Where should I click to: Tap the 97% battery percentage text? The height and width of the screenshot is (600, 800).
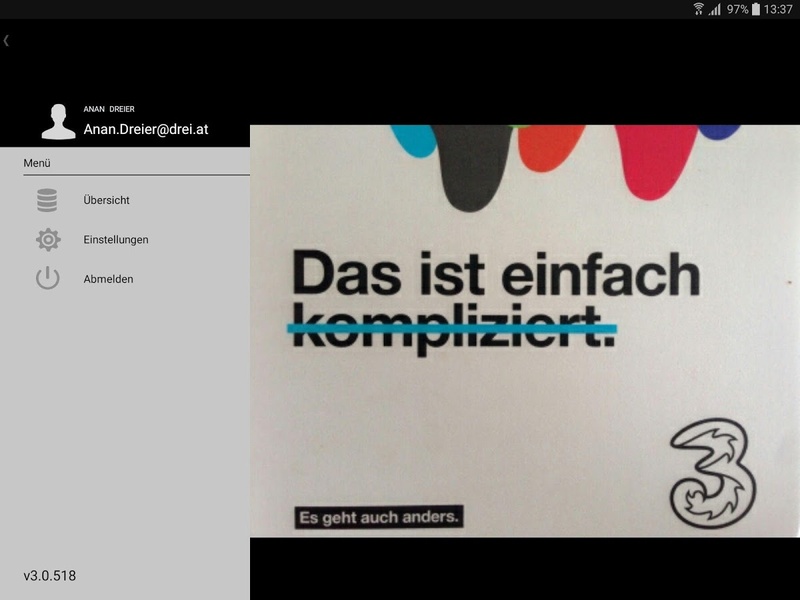click(x=737, y=9)
